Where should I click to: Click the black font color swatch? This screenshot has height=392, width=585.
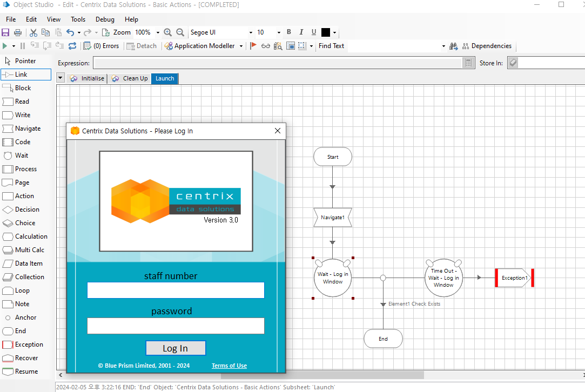point(326,32)
